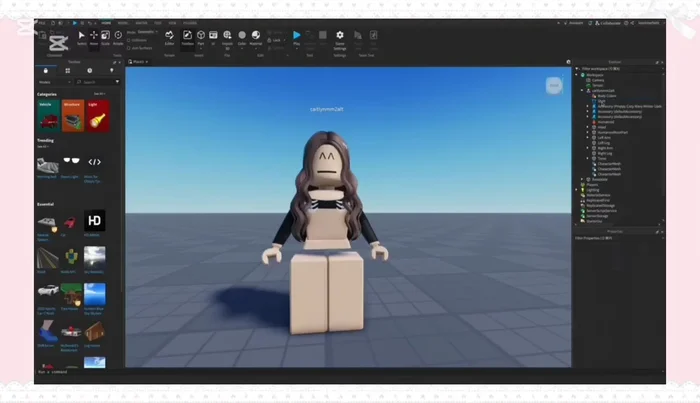The width and height of the screenshot is (700, 403).
Task: Select Body Colors in Explorer
Action: [x=607, y=96]
